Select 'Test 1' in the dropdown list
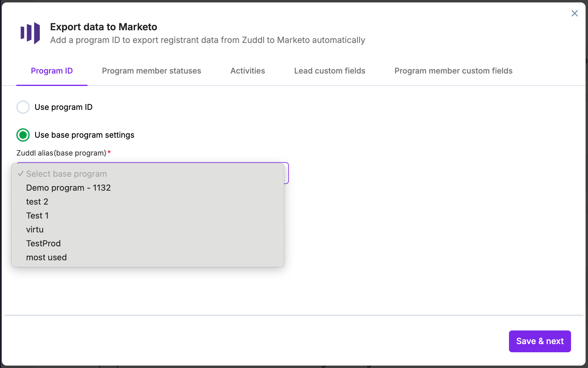This screenshot has height=368, width=588. (37, 215)
